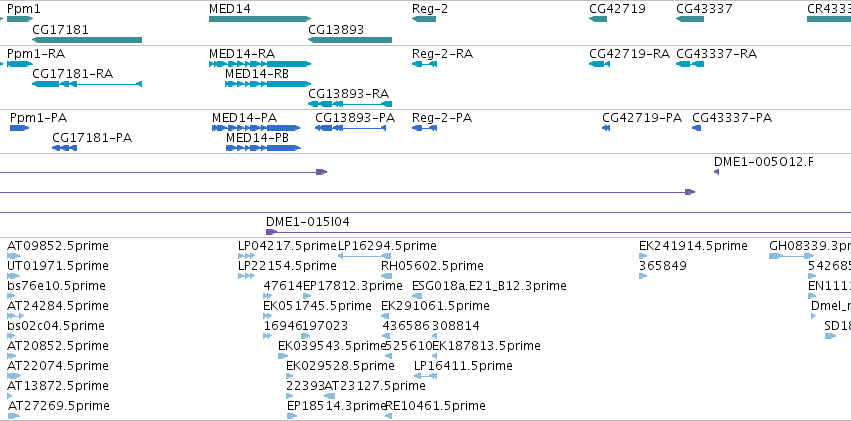Select the LP04217.5prime EST feature
The image size is (851, 421).
(x=246, y=256)
